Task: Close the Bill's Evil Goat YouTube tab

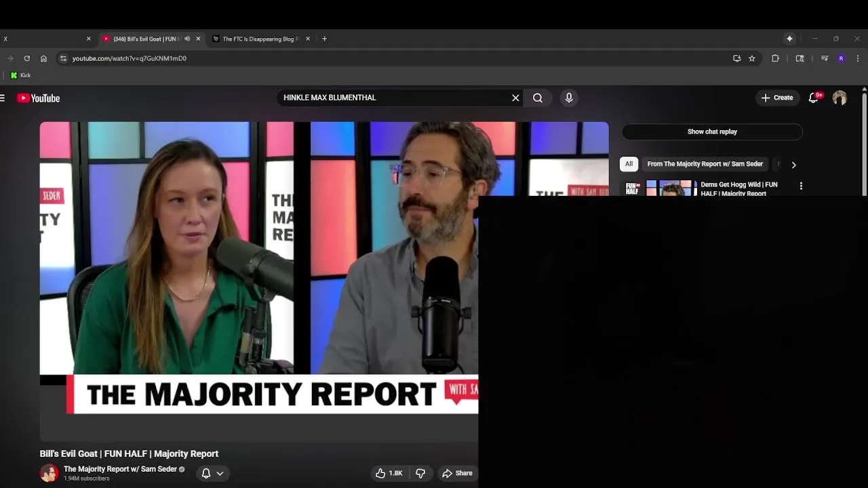Action: pos(198,39)
